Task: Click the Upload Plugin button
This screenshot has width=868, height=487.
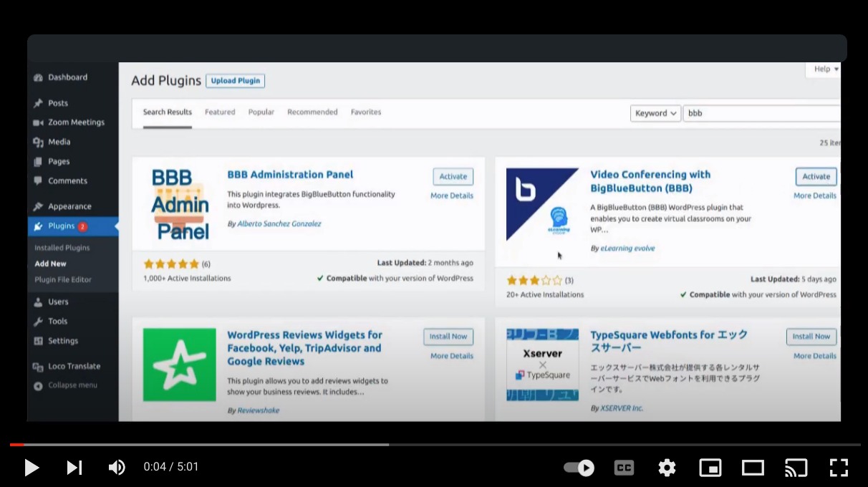Action: tap(235, 81)
